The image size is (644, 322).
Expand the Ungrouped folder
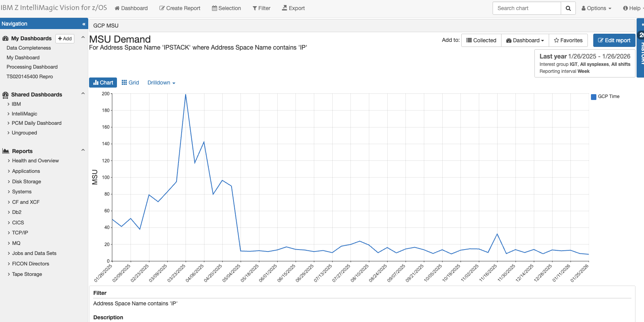24,133
